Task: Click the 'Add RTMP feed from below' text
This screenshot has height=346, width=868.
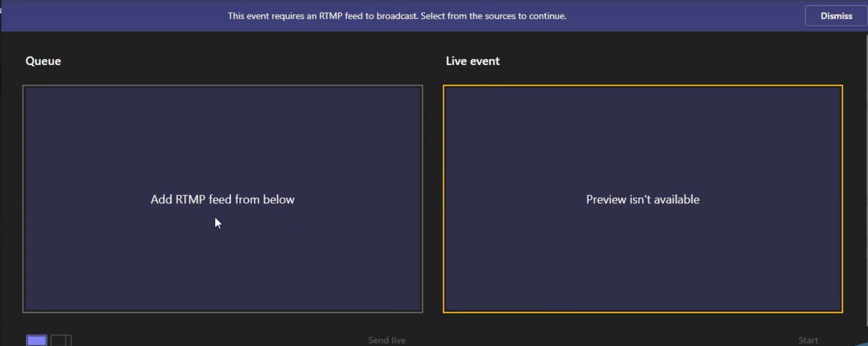Action: (x=223, y=199)
